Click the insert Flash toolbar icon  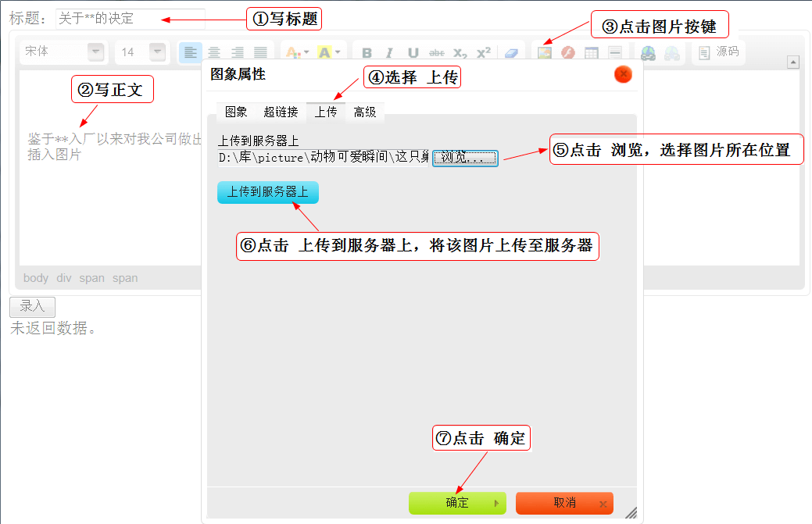tap(568, 52)
